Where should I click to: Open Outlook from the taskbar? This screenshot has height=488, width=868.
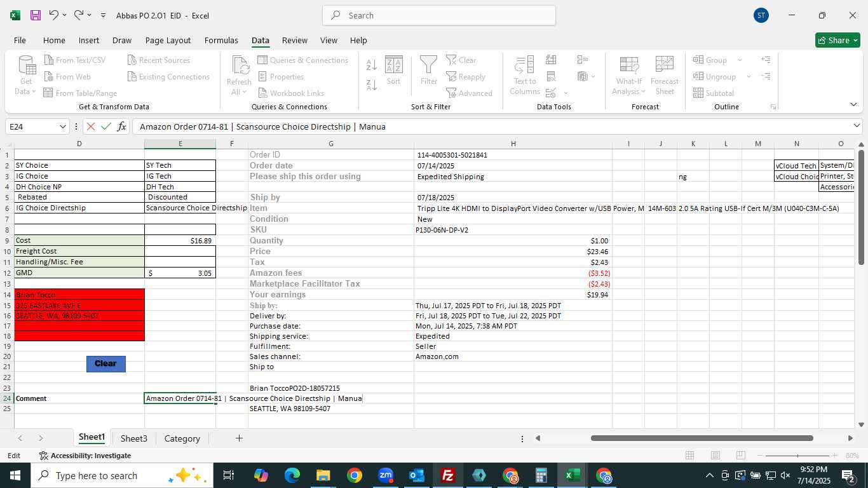pos(417,475)
